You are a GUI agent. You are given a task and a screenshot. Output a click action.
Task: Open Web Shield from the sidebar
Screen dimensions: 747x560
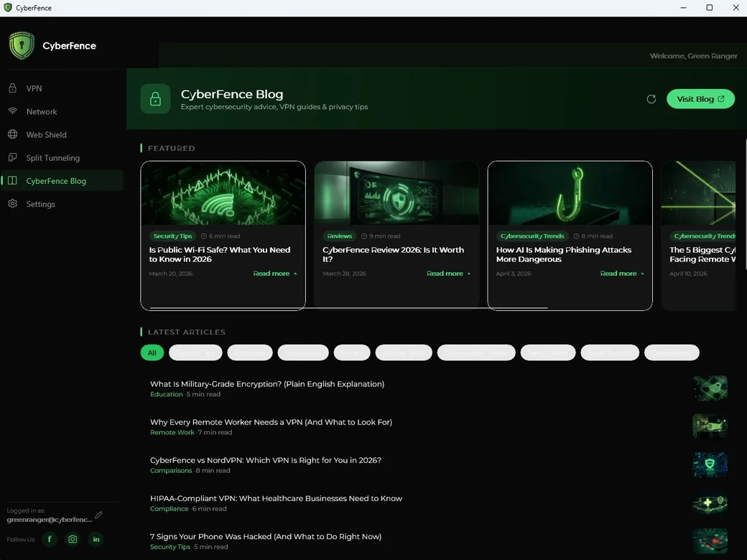[62, 135]
